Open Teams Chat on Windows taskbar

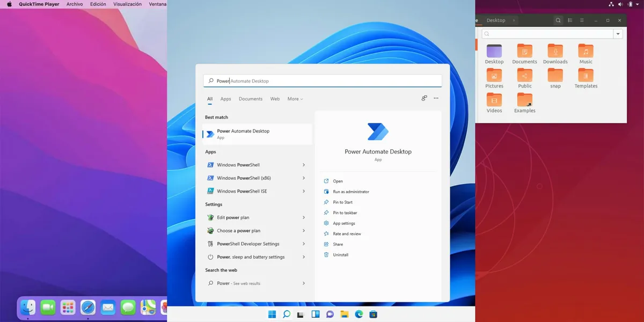(x=330, y=314)
